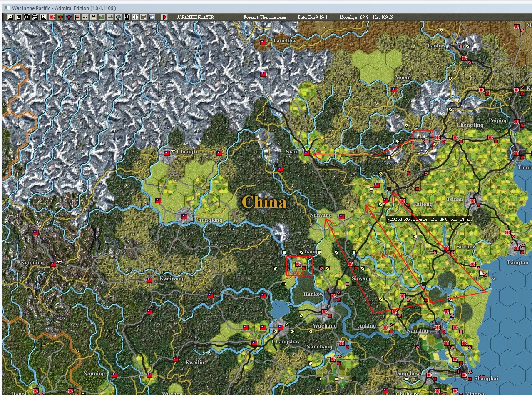Select the Chinese unit flag near Yenan
This screenshot has width=532, height=395.
(394, 90)
